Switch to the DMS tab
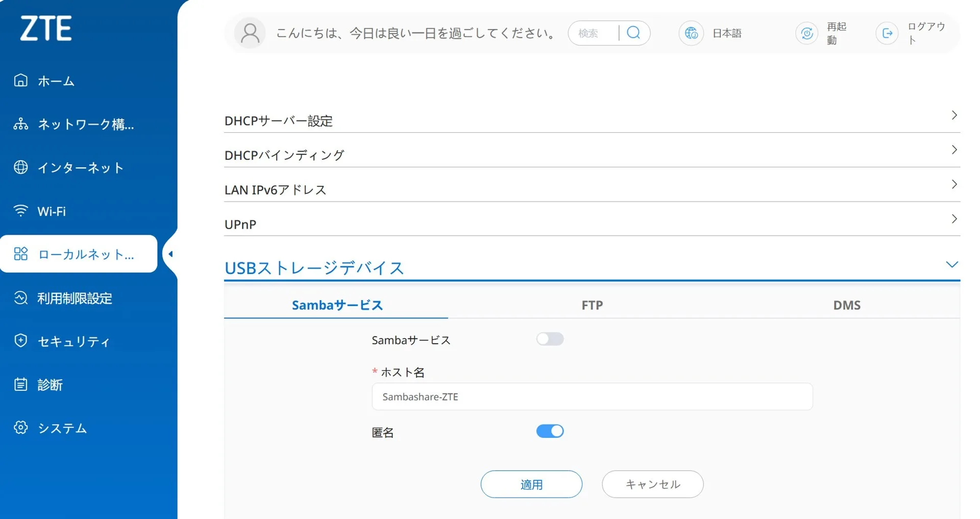The width and height of the screenshot is (980, 519). (x=846, y=305)
